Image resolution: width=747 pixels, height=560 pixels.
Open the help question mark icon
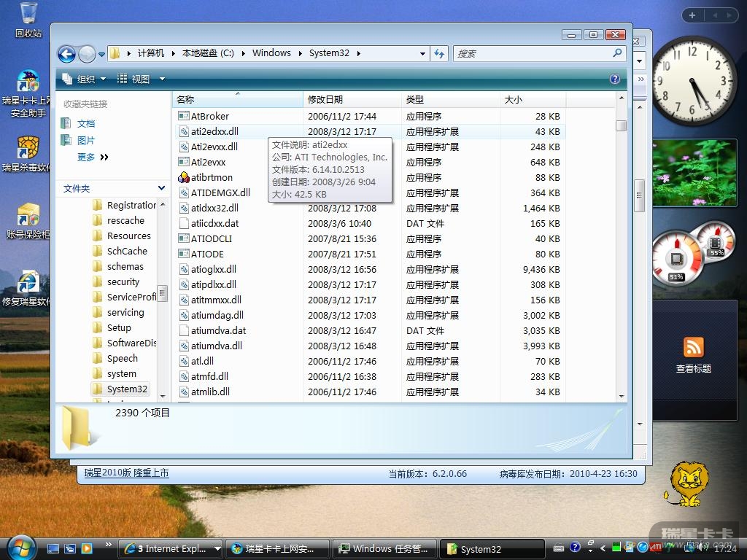[615, 79]
